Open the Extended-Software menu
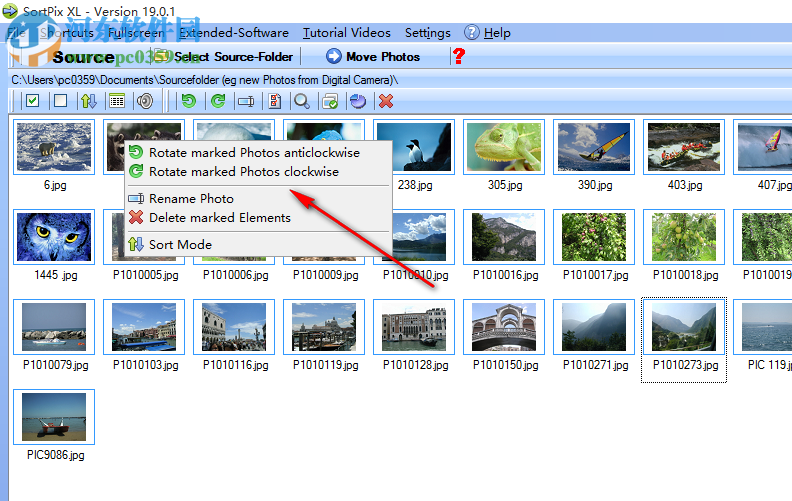This screenshot has width=792, height=501. [x=234, y=33]
